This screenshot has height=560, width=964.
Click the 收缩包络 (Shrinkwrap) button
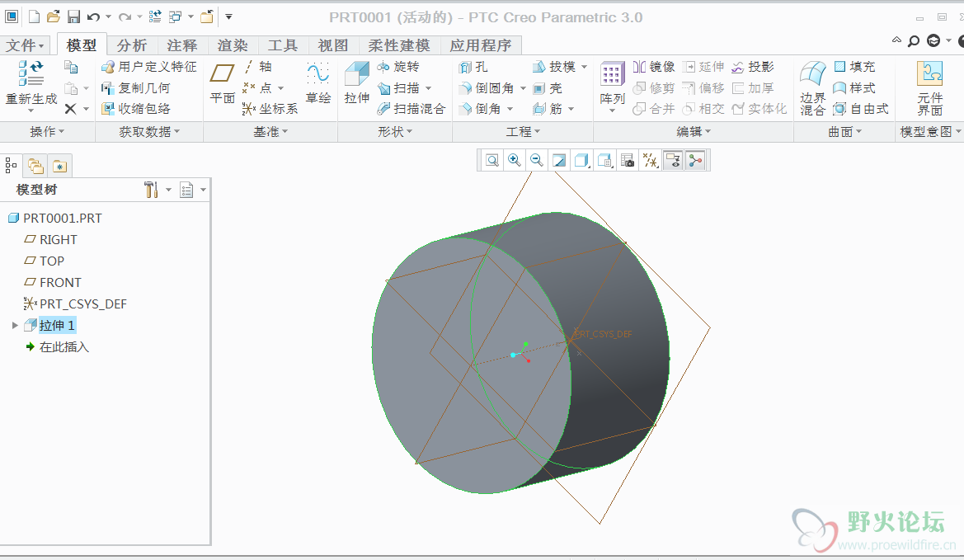tap(135, 109)
